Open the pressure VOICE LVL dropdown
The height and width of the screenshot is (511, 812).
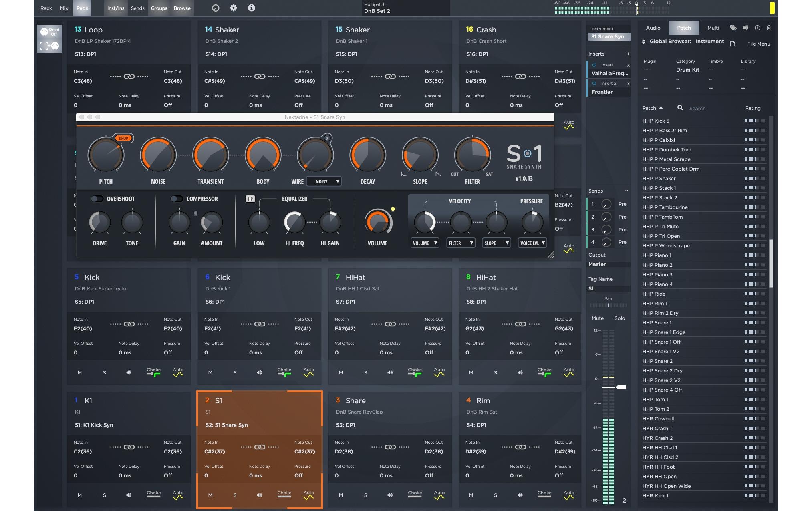(x=532, y=243)
